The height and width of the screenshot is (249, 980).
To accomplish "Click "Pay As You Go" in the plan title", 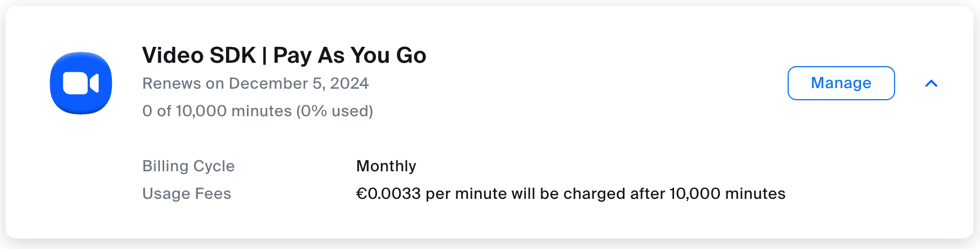I will click(x=349, y=56).
